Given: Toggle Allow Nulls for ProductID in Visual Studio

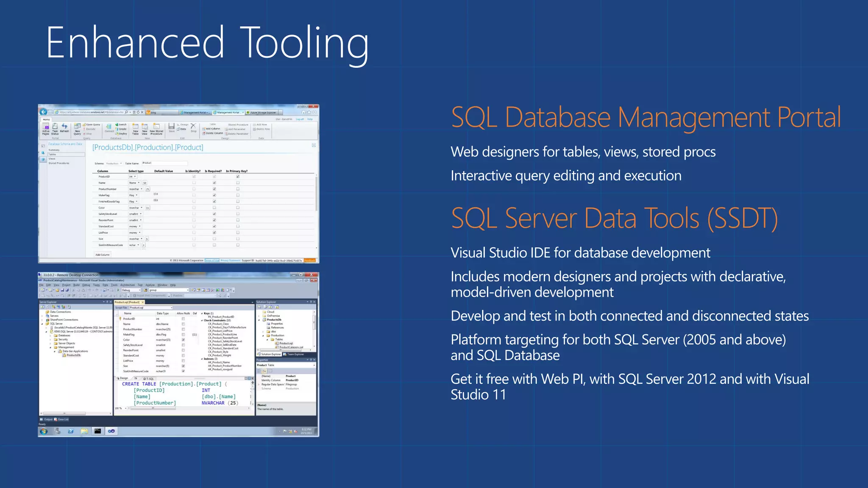Looking at the screenshot, I should pos(183,319).
